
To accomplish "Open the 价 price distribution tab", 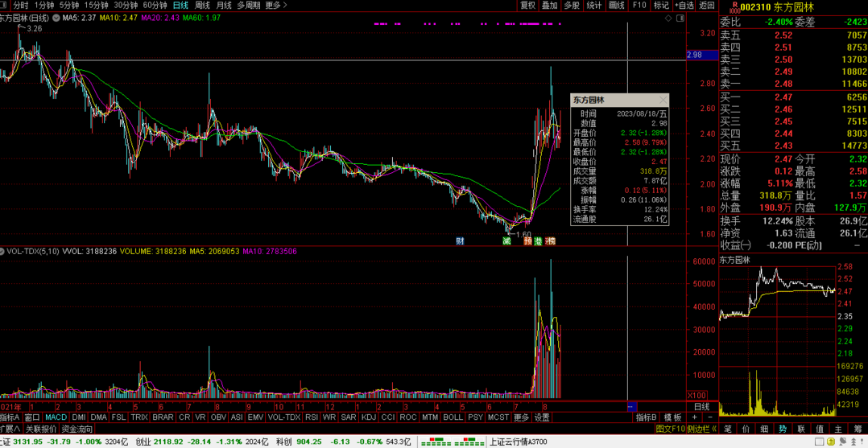I will click(x=746, y=429).
